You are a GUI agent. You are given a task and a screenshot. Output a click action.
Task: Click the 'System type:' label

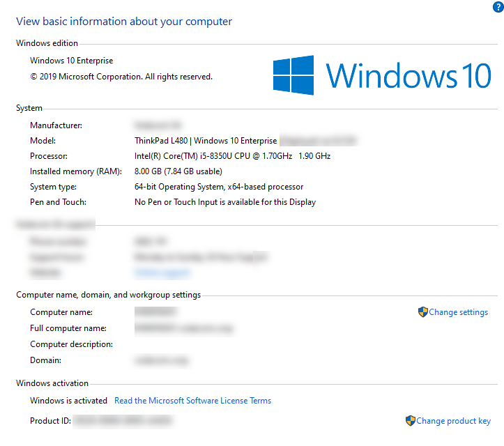tap(54, 187)
